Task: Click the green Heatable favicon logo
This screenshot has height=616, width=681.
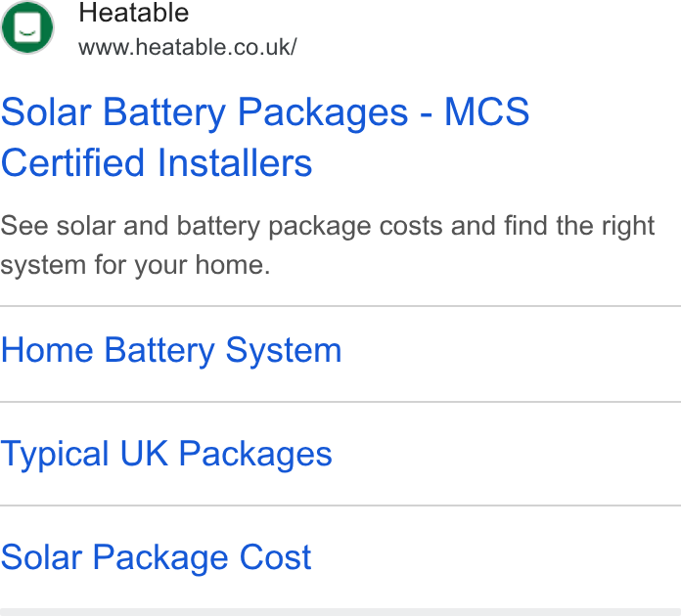Action: (x=27, y=27)
